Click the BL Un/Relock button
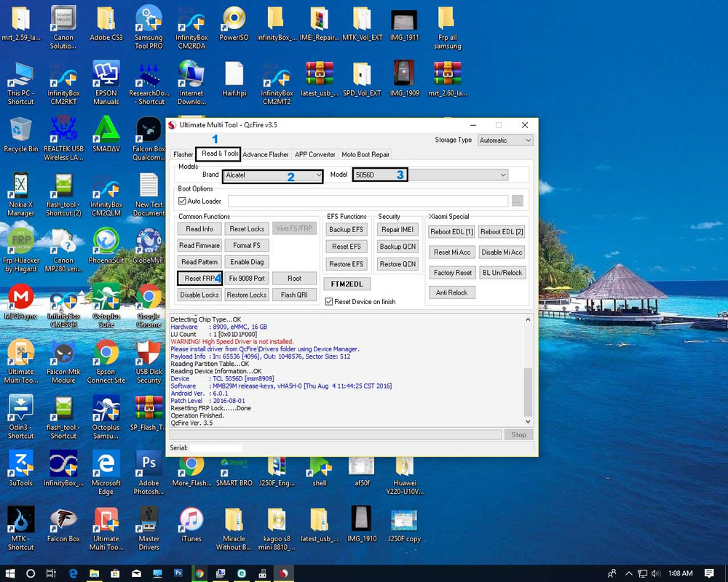Viewport: 728px width, 582px height. [502, 272]
